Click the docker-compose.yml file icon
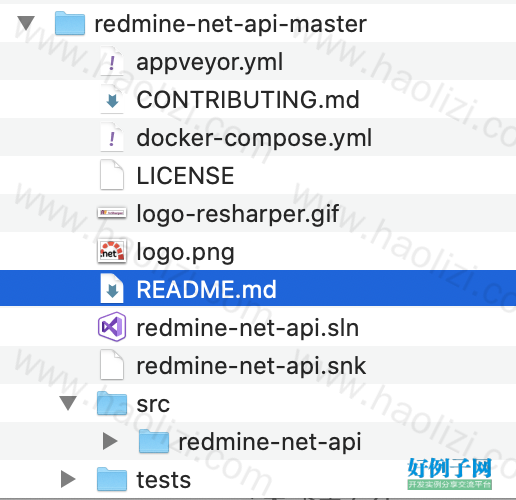 pyautogui.click(x=112, y=138)
